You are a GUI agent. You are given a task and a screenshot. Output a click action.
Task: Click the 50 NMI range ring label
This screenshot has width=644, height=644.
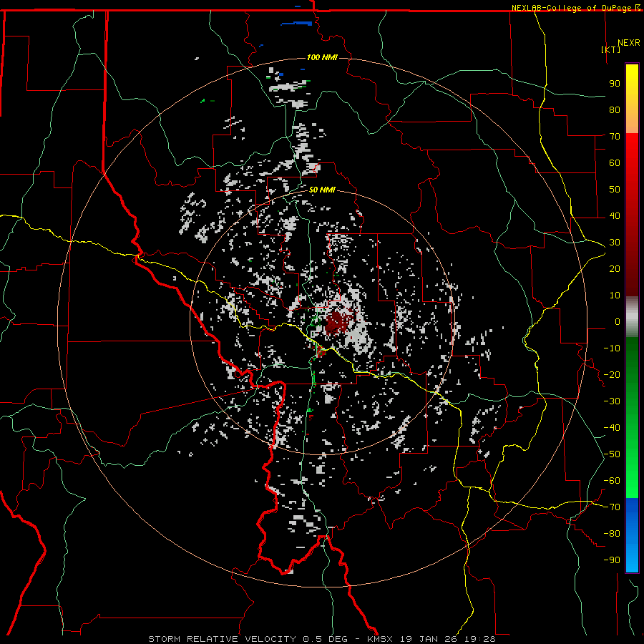click(x=322, y=190)
